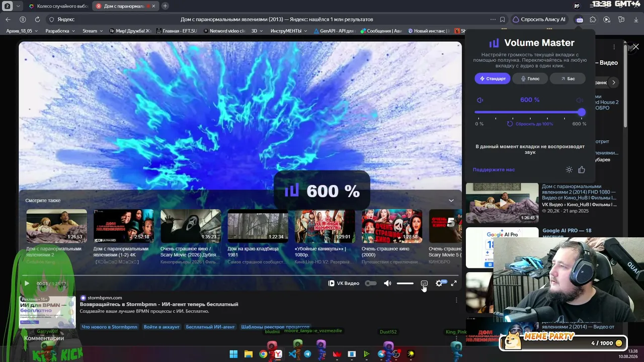Open the GenAPI bookmark
Viewport: 644px width, 362px height.
334,31
